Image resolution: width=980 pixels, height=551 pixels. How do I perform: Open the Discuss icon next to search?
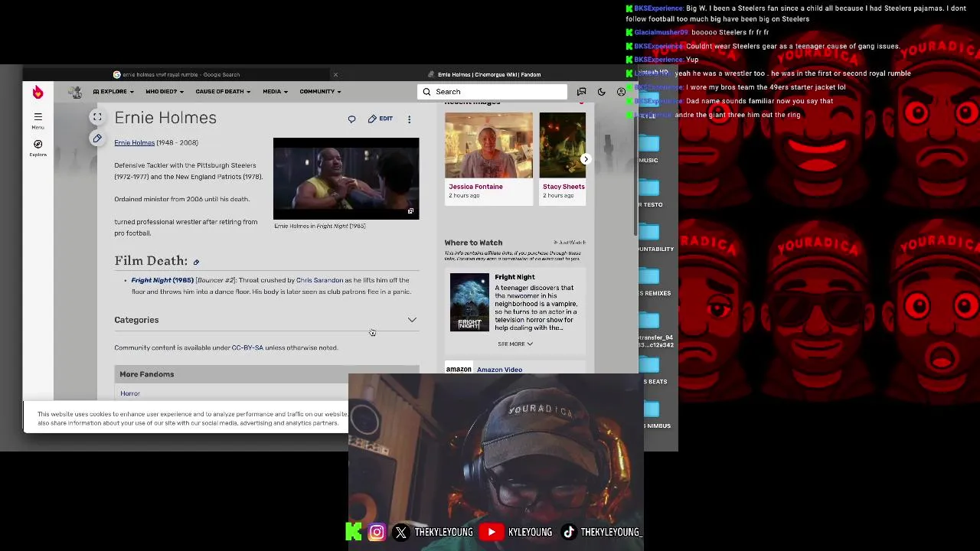[x=581, y=92]
